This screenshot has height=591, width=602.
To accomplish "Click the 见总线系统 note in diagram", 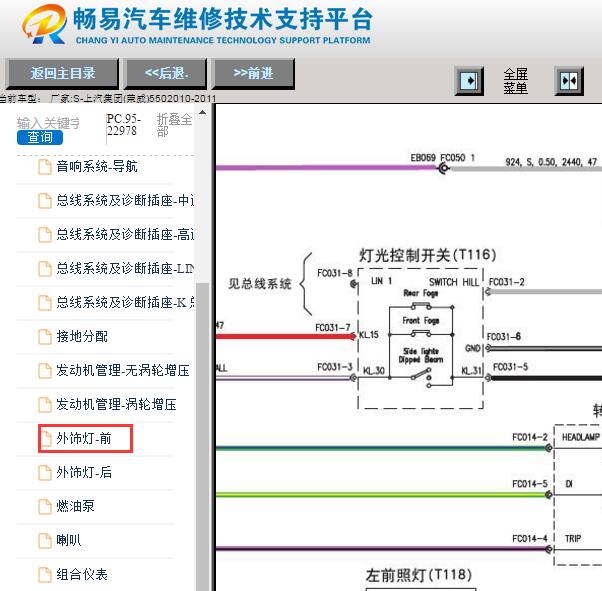I will [x=260, y=284].
